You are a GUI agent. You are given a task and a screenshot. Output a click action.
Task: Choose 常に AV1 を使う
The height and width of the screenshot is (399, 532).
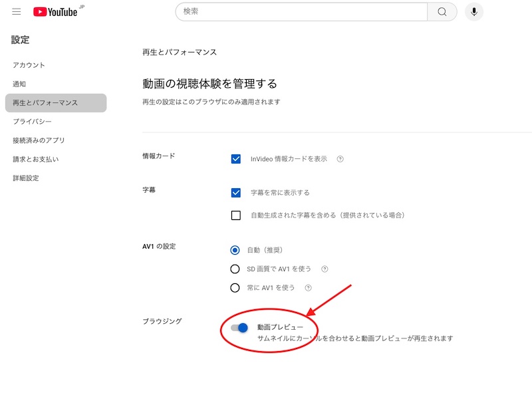(x=234, y=288)
